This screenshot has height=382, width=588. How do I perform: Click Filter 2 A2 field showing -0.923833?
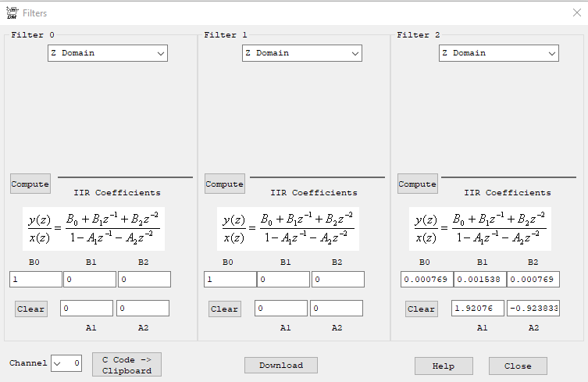[x=533, y=309]
